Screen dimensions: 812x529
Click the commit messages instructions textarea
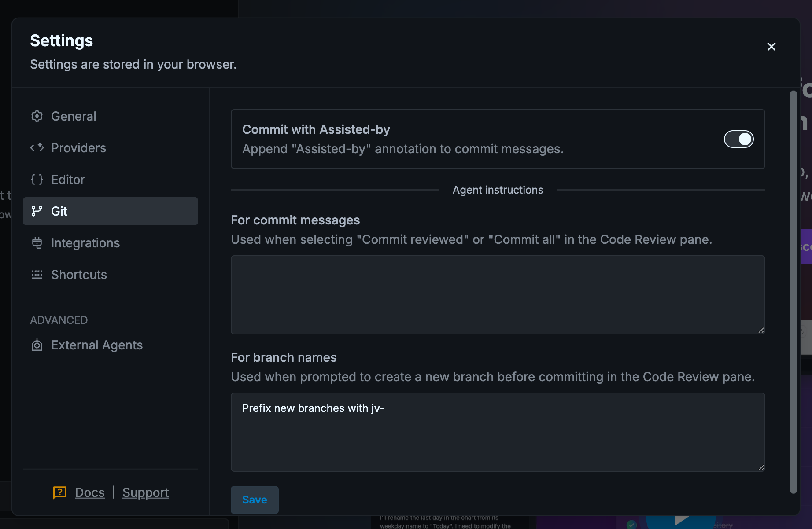498,295
